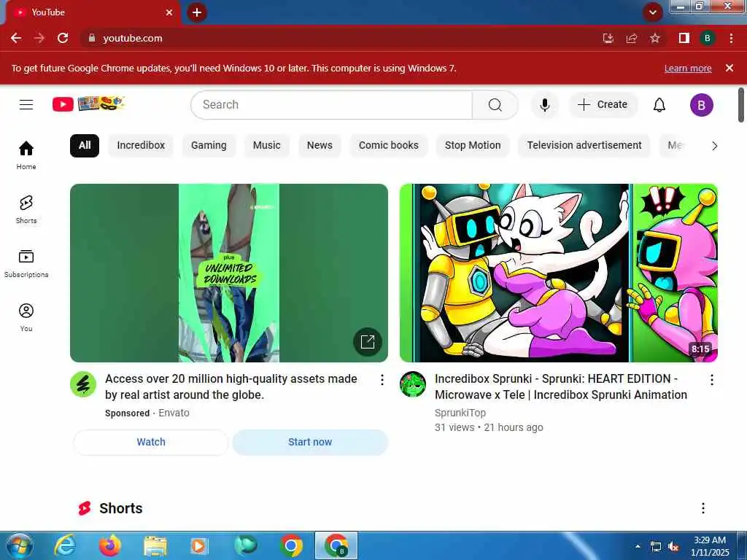This screenshot has height=560, width=747.
Task: Select the Stop Motion filter chip
Action: tap(473, 145)
